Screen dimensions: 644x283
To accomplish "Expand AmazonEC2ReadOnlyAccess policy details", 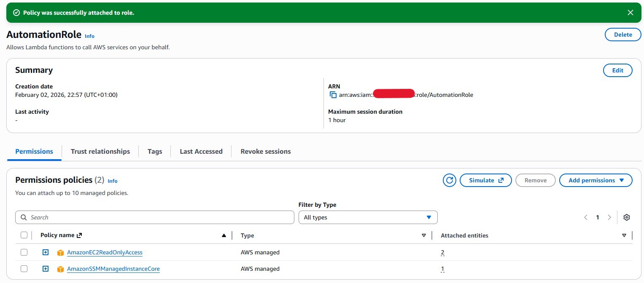I will pyautogui.click(x=45, y=252).
